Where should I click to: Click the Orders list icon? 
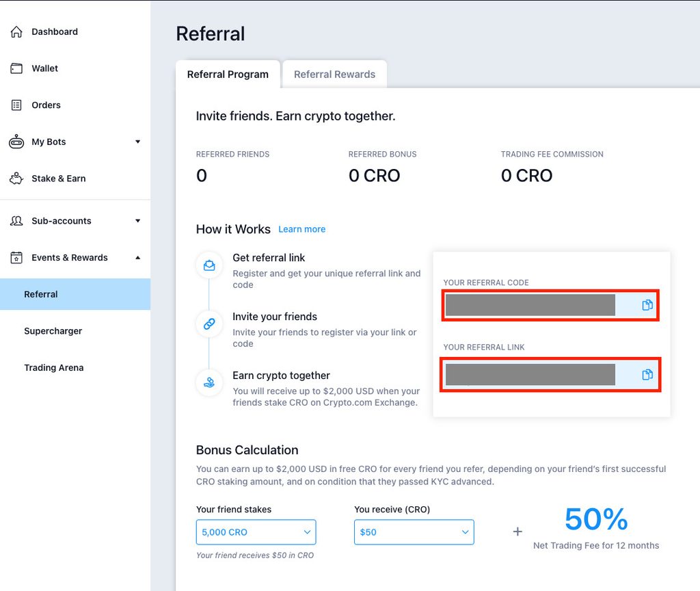(x=16, y=105)
